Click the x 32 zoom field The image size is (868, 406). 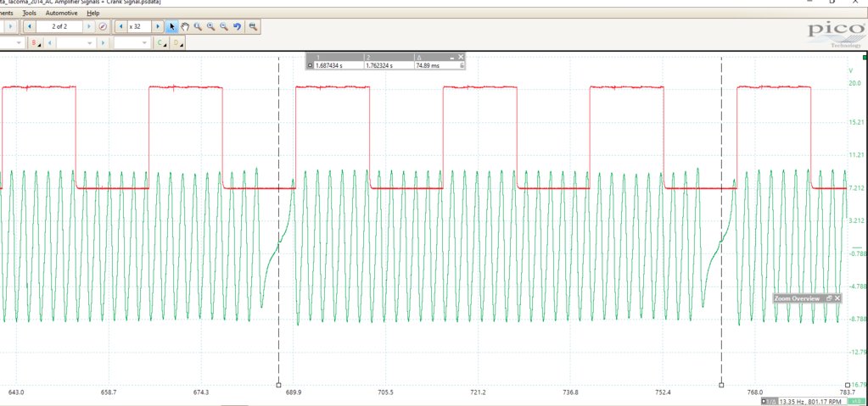coord(139,26)
